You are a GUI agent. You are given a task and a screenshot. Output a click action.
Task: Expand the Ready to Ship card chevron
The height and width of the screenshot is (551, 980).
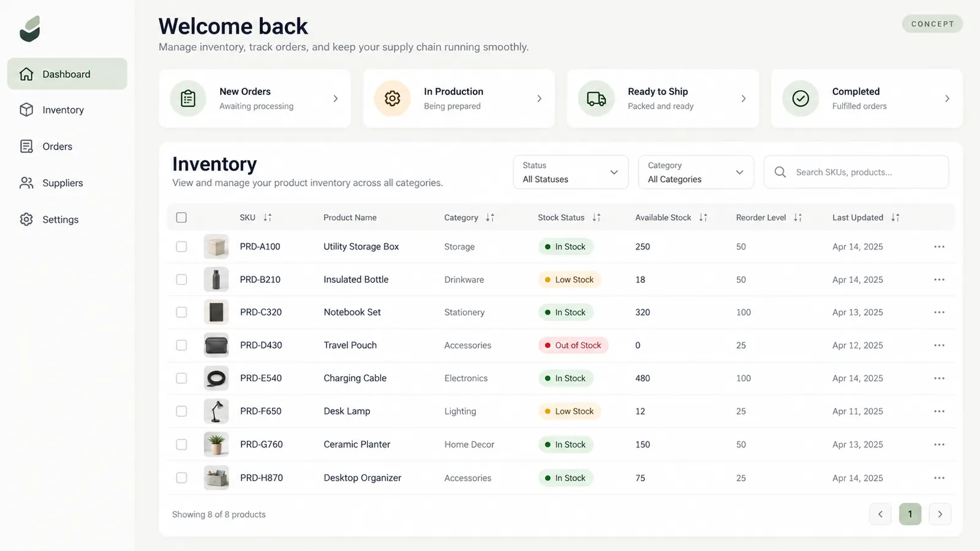(x=744, y=99)
